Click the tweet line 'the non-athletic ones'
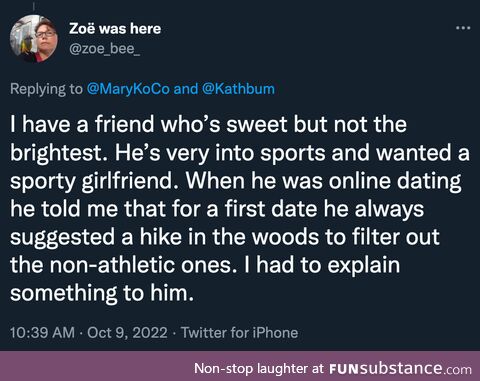 tap(205, 265)
